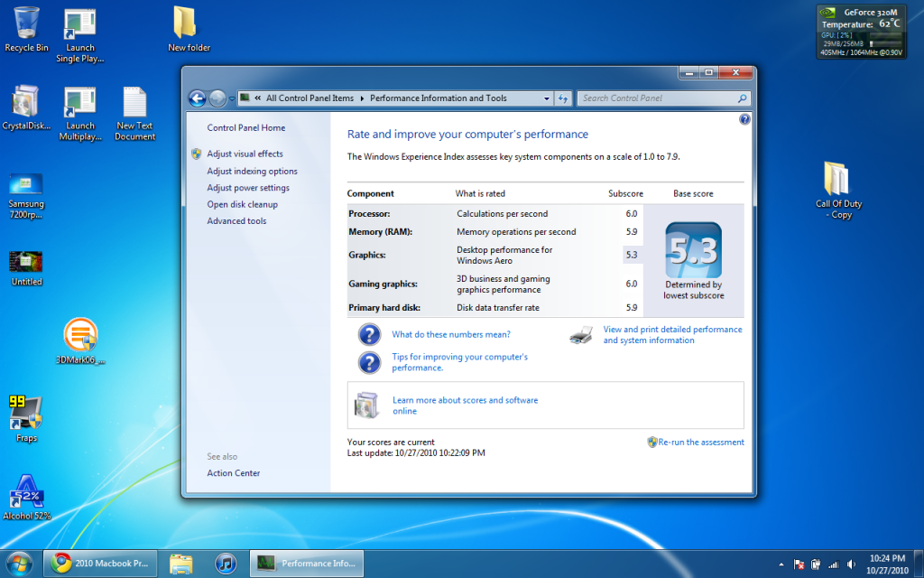Select the CrystalDisk desktop icon
The image size is (924, 578).
[x=26, y=107]
